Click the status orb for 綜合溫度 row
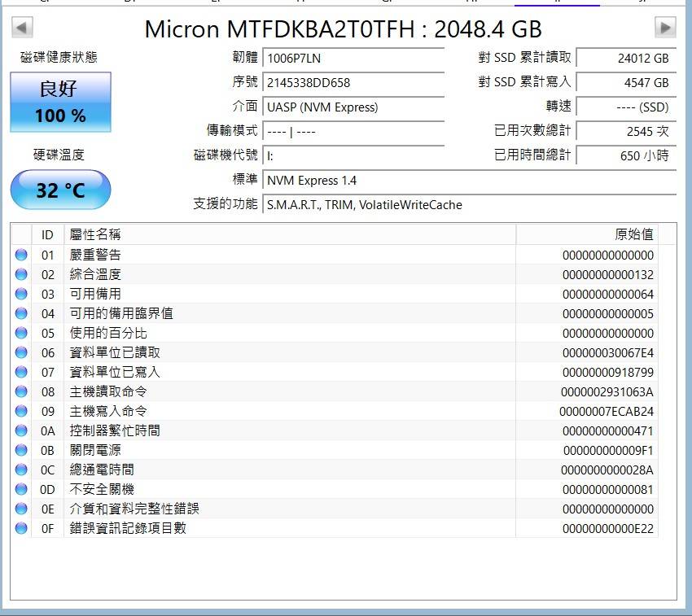This screenshot has height=616, width=692. pyautogui.click(x=21, y=274)
